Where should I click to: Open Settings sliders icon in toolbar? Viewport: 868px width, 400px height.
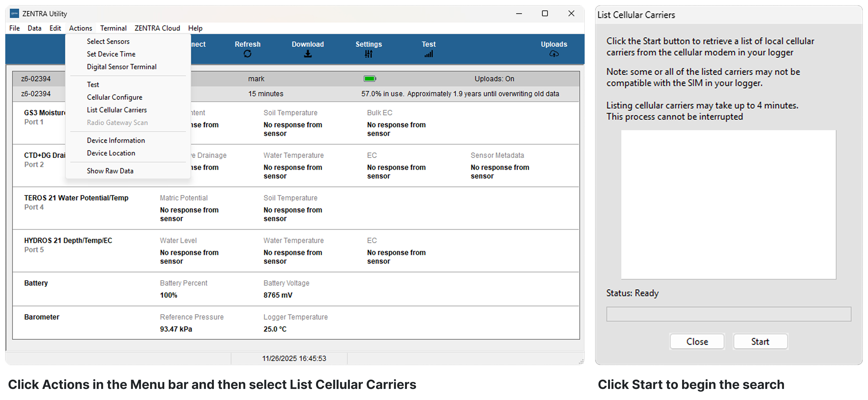[x=368, y=54]
